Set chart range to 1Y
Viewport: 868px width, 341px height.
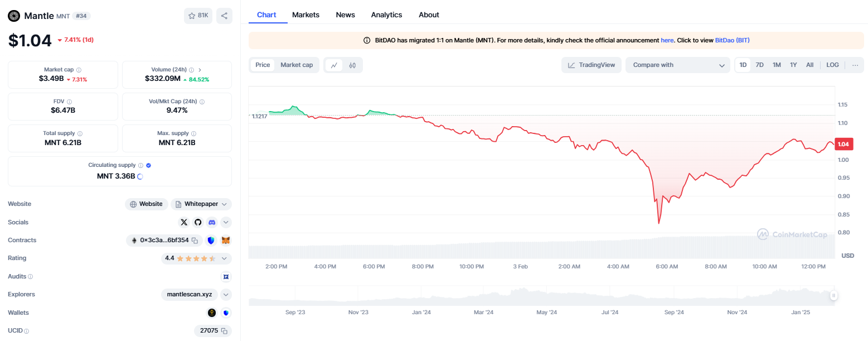pyautogui.click(x=793, y=65)
